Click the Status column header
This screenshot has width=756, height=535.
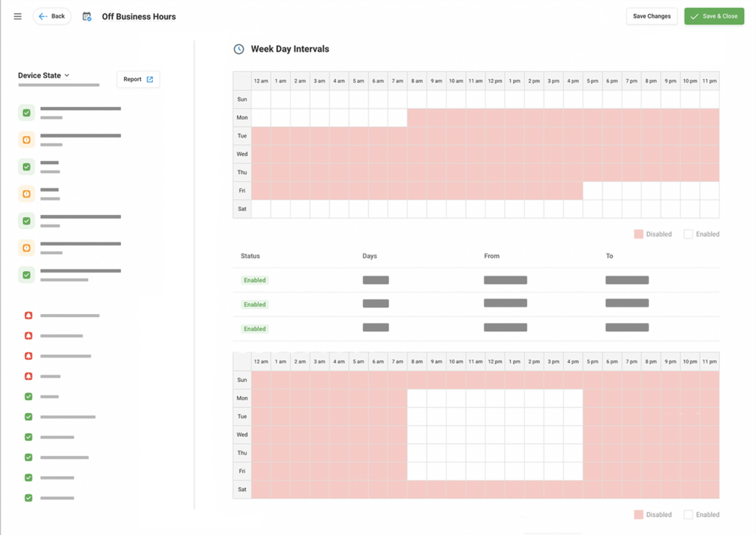pyautogui.click(x=250, y=256)
